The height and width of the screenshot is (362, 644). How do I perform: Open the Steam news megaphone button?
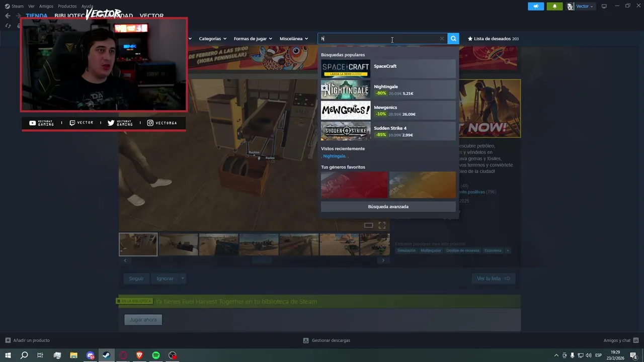[536, 6]
